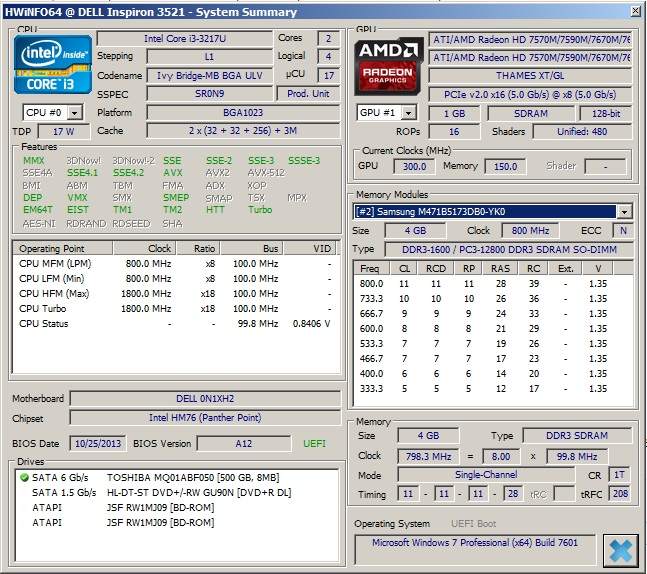This screenshot has width=647, height=574.
Task: Click the Intel HM76 chipset field
Action: tap(205, 418)
